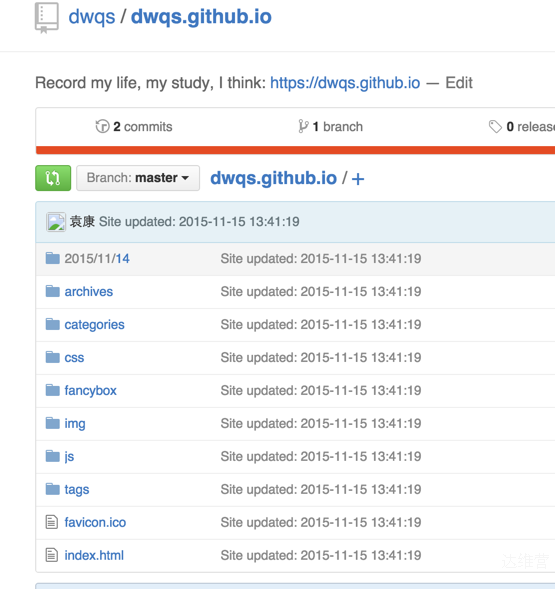Click the committer avatar image
This screenshot has height=589, width=555.
point(56,222)
